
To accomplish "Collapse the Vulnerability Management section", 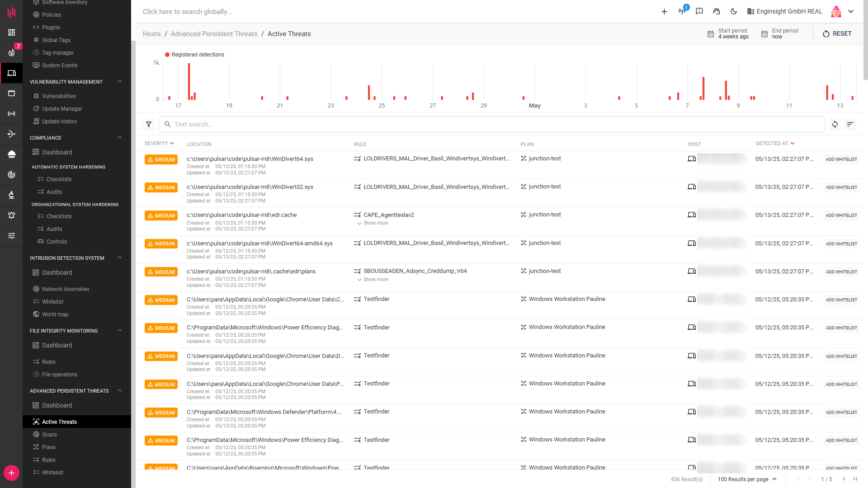I will (x=120, y=82).
